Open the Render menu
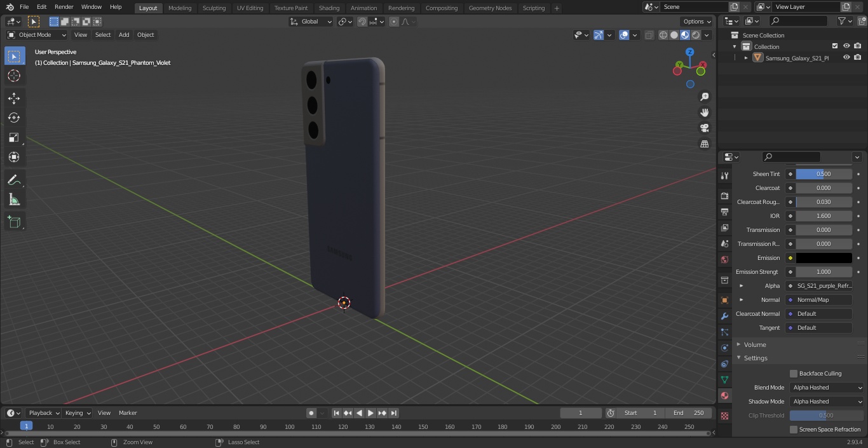The height and width of the screenshot is (448, 868). [64, 7]
